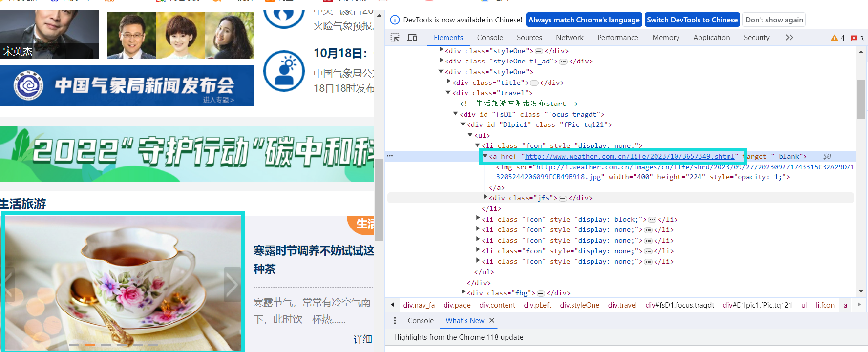Open the Application tab
The image size is (868, 352).
click(712, 38)
